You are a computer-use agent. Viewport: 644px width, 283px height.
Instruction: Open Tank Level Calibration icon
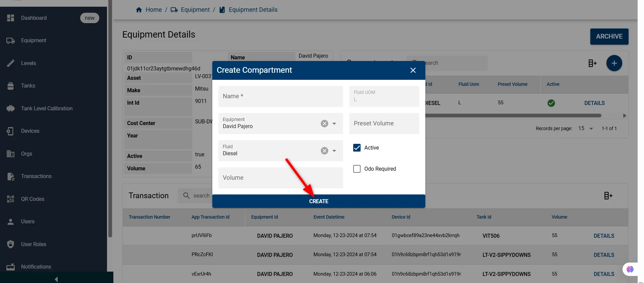pyautogui.click(x=11, y=108)
